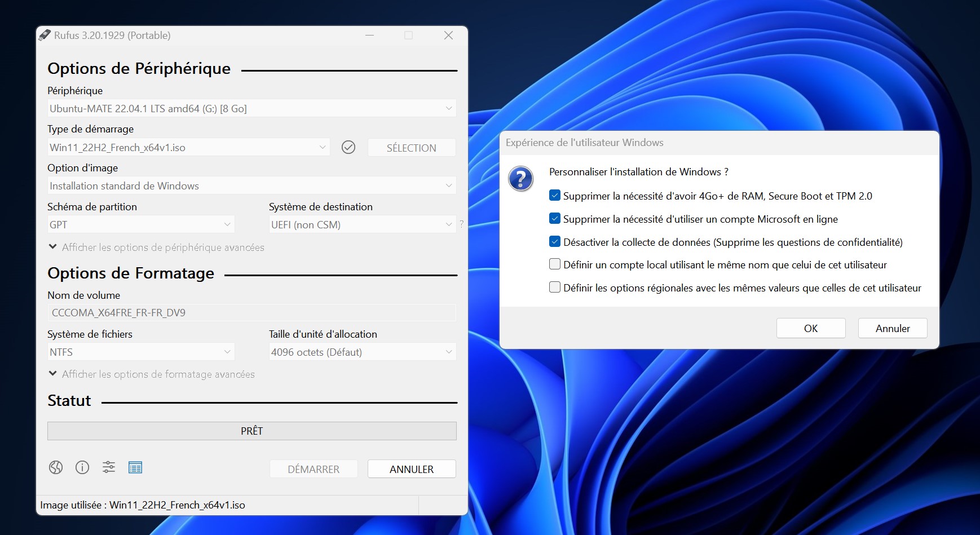
Task: Open Rufus settings sliders icon
Action: [109, 467]
